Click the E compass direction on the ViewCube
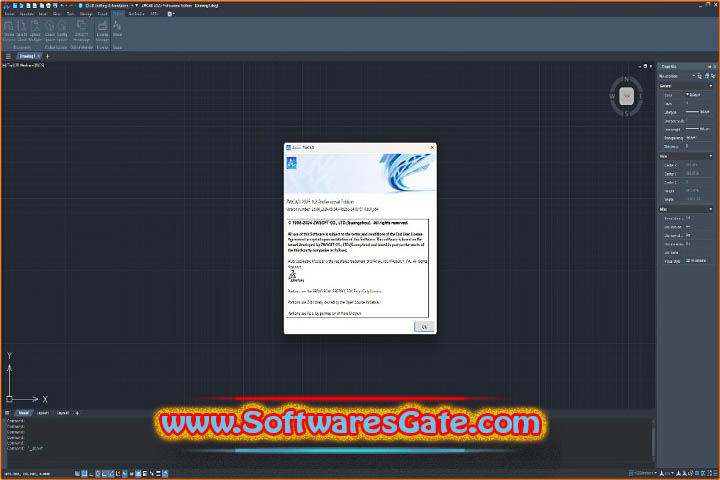 641,96
